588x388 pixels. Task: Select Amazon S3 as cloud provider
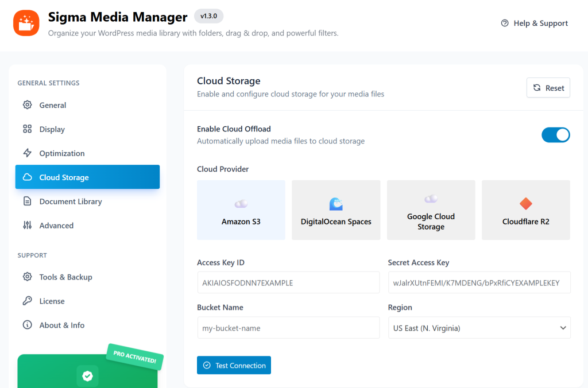tap(241, 209)
